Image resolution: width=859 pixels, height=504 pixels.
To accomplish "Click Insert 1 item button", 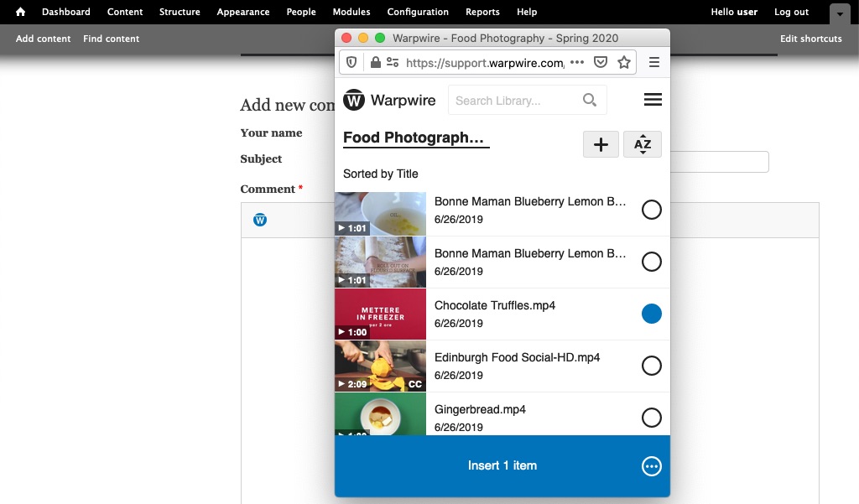I will coord(502,465).
